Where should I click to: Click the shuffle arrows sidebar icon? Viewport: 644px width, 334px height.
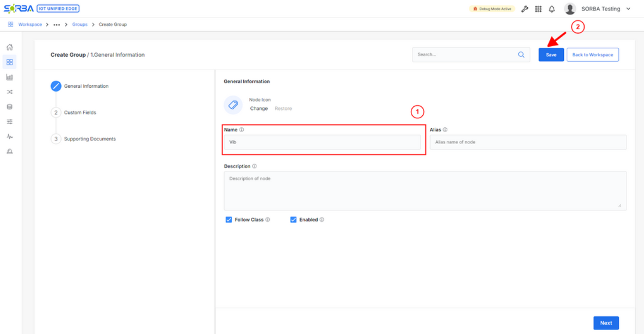(9, 92)
